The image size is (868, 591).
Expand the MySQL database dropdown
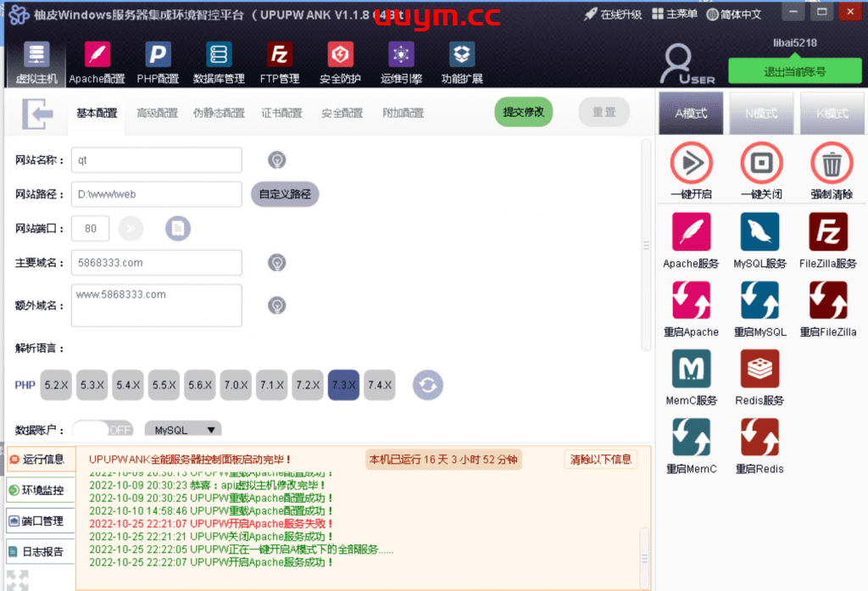183,430
